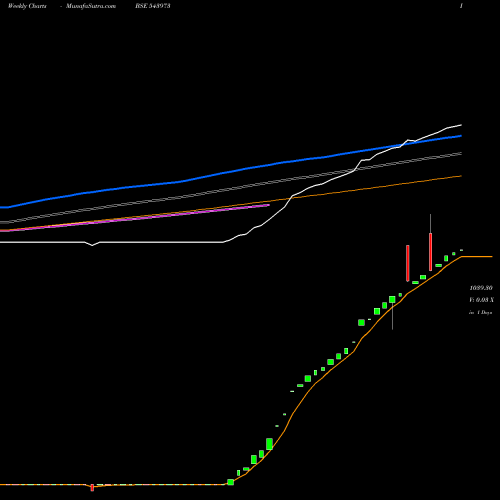Click the "V: 0.03 X" volume text
This screenshot has width=500, height=500.
point(481,300)
